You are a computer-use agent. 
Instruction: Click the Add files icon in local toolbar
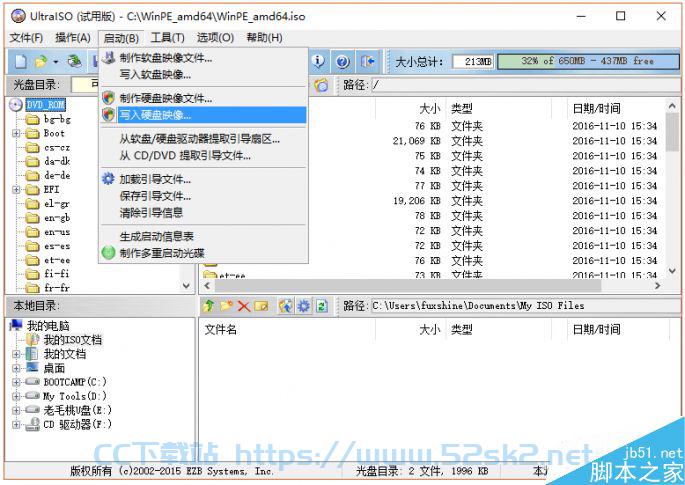(286, 306)
